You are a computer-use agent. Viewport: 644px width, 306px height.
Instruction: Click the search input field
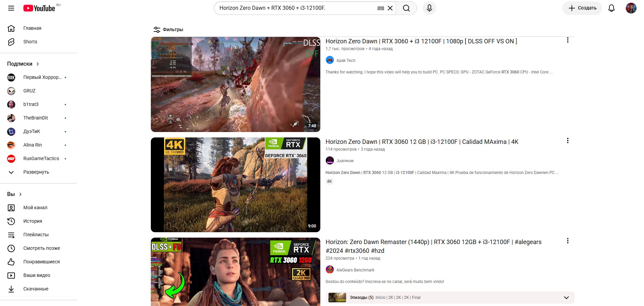[x=297, y=8]
